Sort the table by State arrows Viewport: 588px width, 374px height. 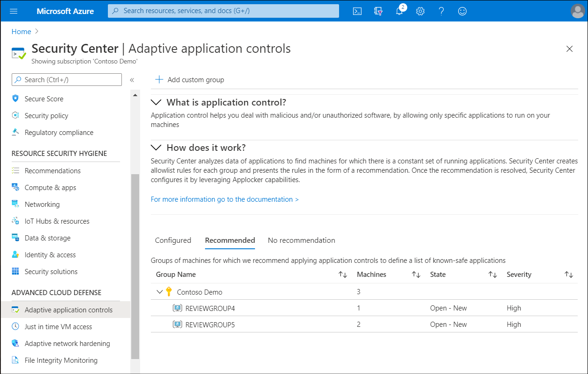[x=493, y=275]
